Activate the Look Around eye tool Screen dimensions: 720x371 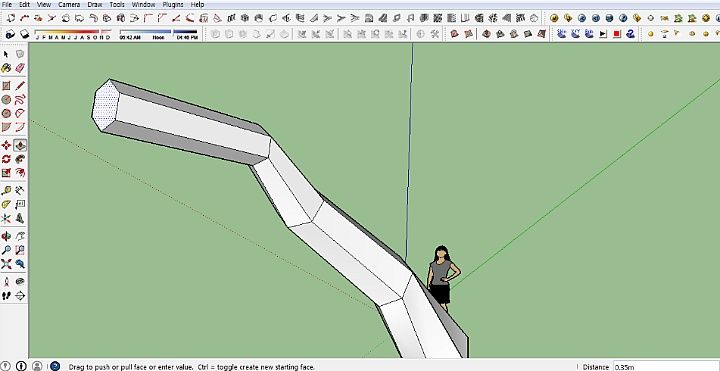pos(20,281)
